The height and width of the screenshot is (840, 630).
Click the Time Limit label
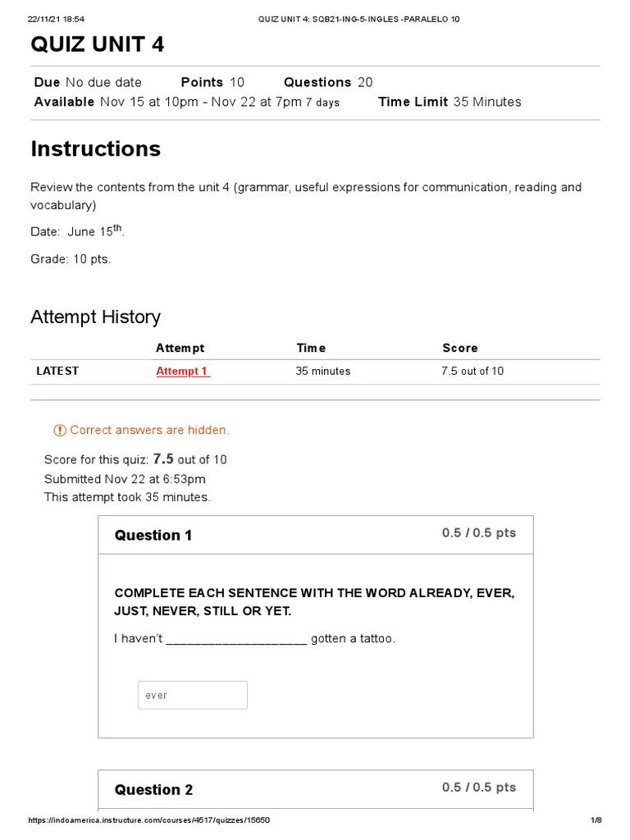pyautogui.click(x=413, y=102)
